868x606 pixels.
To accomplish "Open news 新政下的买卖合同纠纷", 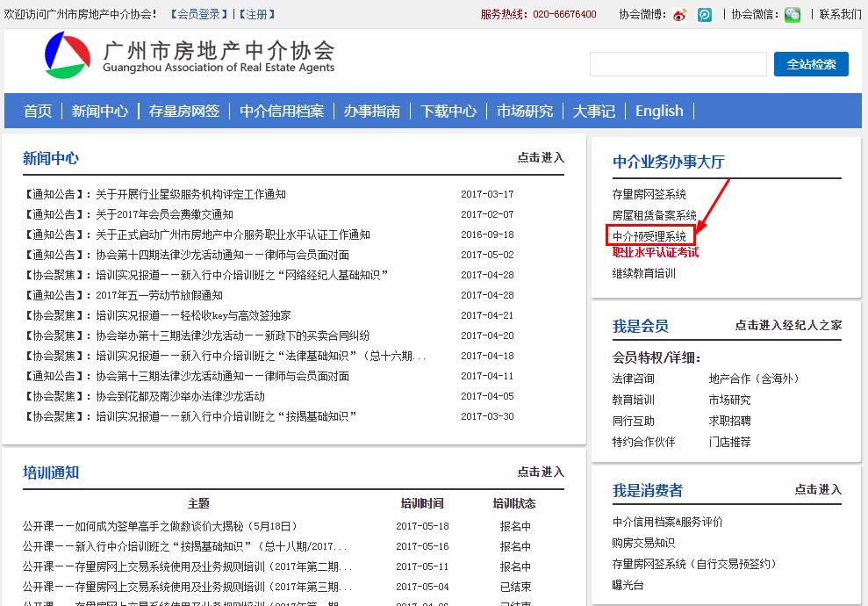I will pos(233,335).
